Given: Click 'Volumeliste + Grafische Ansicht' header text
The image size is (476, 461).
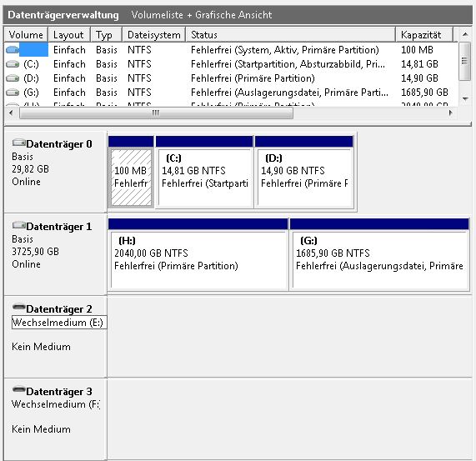Looking at the screenshot, I should [202, 15].
